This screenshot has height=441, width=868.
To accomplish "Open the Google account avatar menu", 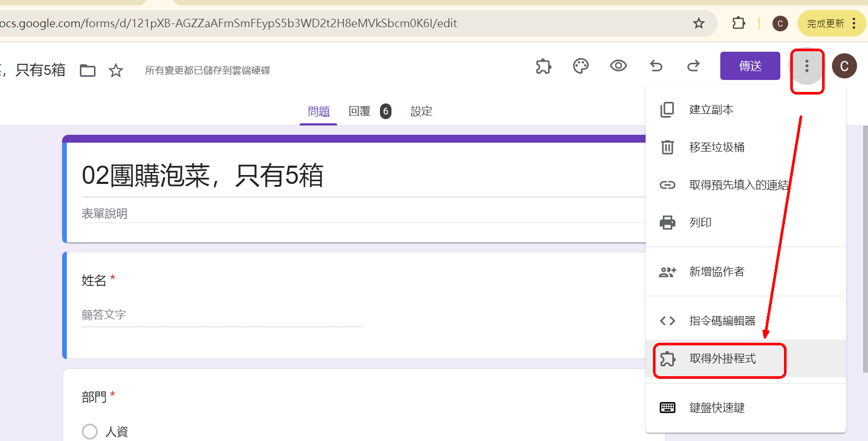I will click(x=844, y=66).
